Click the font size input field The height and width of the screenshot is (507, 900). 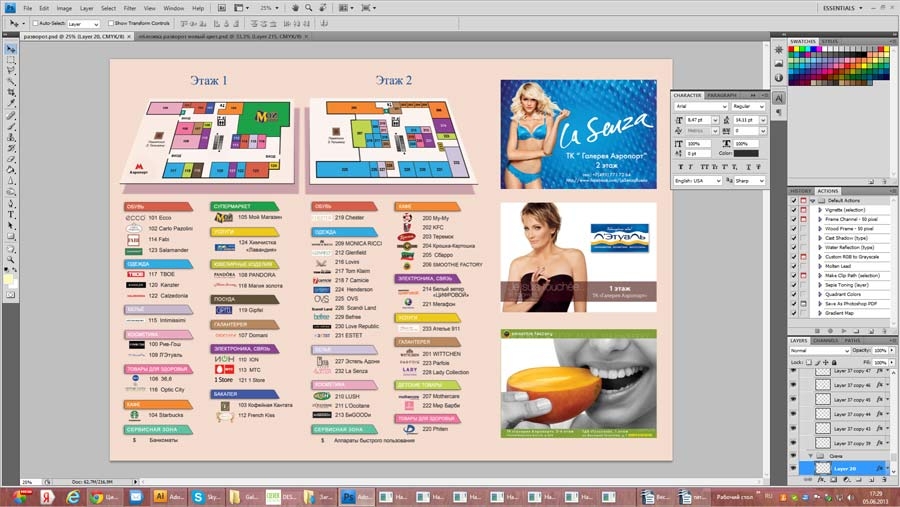click(x=698, y=120)
